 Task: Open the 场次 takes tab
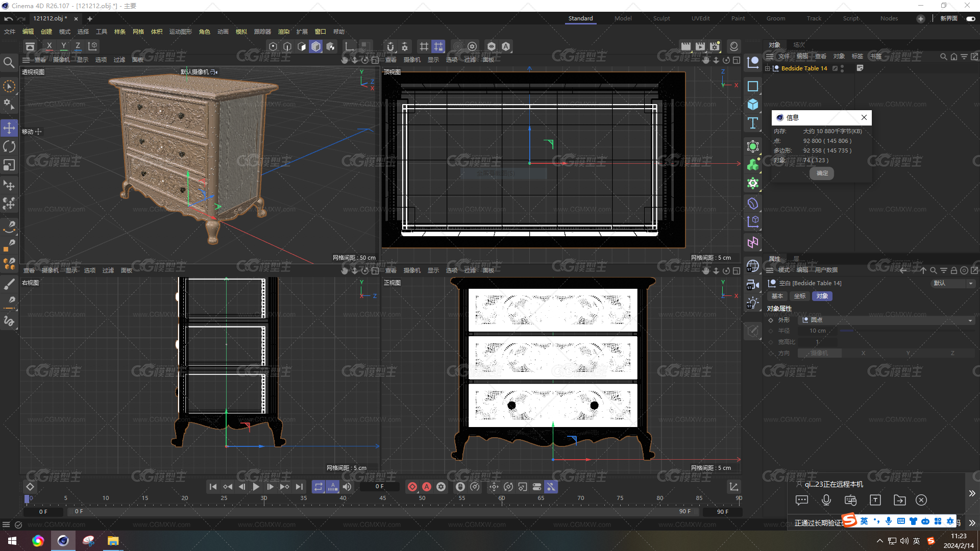coord(799,45)
